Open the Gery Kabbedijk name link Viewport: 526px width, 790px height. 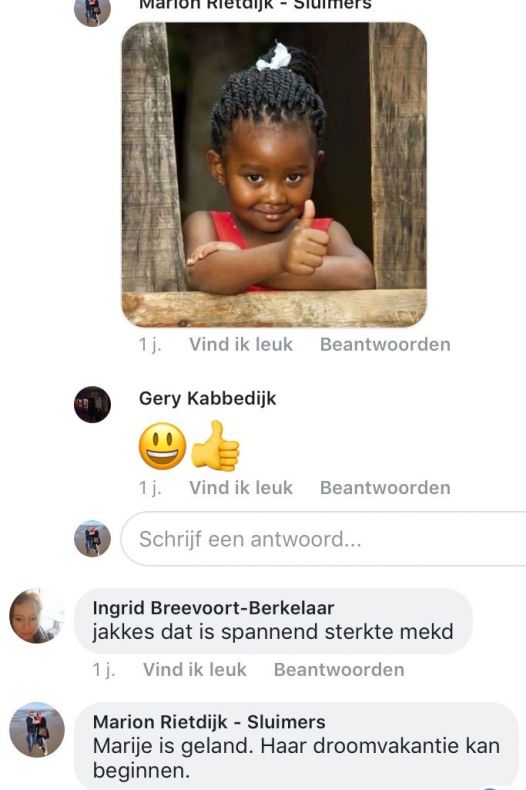click(208, 399)
